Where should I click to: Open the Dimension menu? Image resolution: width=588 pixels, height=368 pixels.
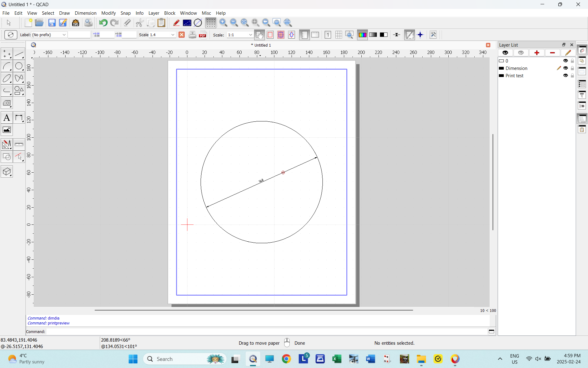pos(85,13)
